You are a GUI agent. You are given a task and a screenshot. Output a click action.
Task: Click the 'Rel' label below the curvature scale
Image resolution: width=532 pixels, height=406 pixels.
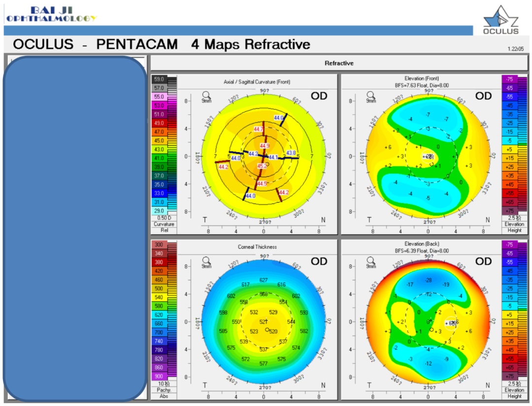click(x=164, y=230)
